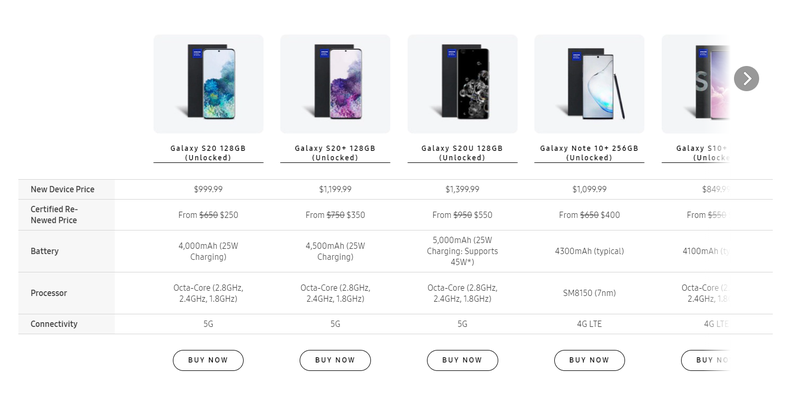Click the Galaxy S20+ 128GB (Unlocked) title link
The width and height of the screenshot is (800, 406).
point(335,153)
